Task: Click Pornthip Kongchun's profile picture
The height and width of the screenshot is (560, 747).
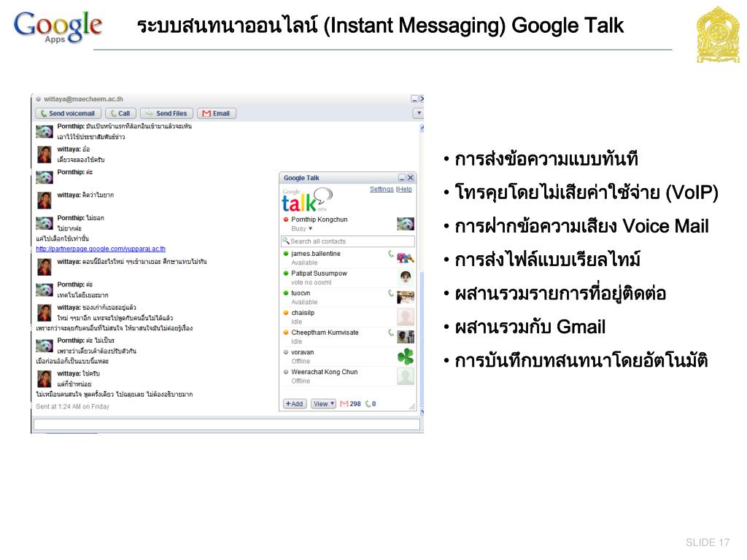Action: point(406,224)
